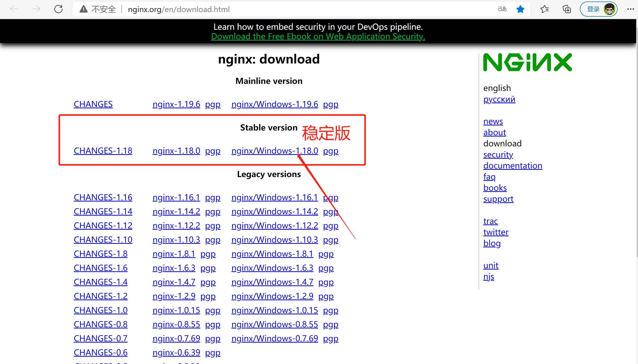The height and width of the screenshot is (364, 638).
Task: Click the blue favorite star icon
Action: tap(520, 9)
